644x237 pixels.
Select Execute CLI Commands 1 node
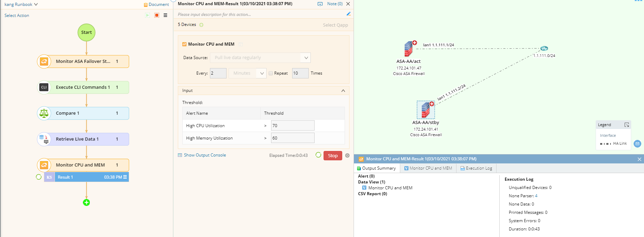pos(83,87)
